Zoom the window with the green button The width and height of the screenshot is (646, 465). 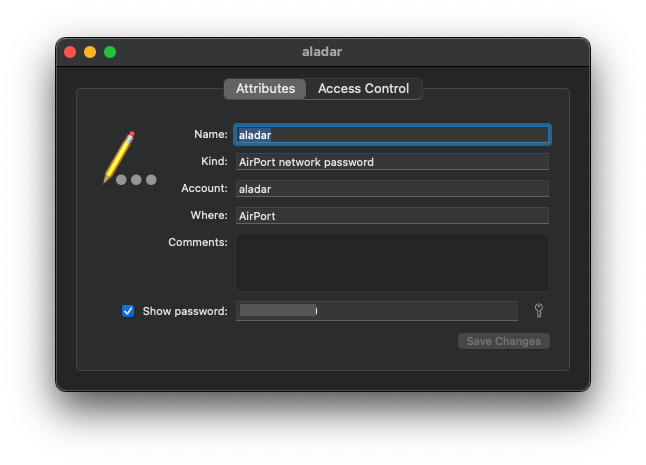pyautogui.click(x=110, y=52)
